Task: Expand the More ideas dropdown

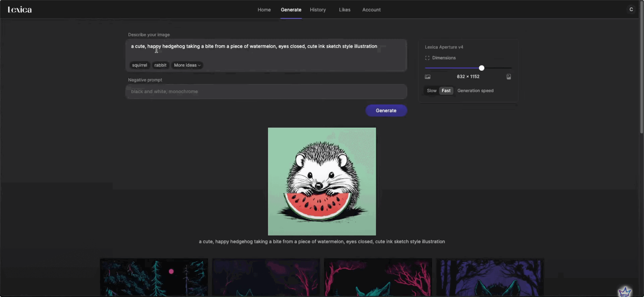Action: (x=187, y=65)
